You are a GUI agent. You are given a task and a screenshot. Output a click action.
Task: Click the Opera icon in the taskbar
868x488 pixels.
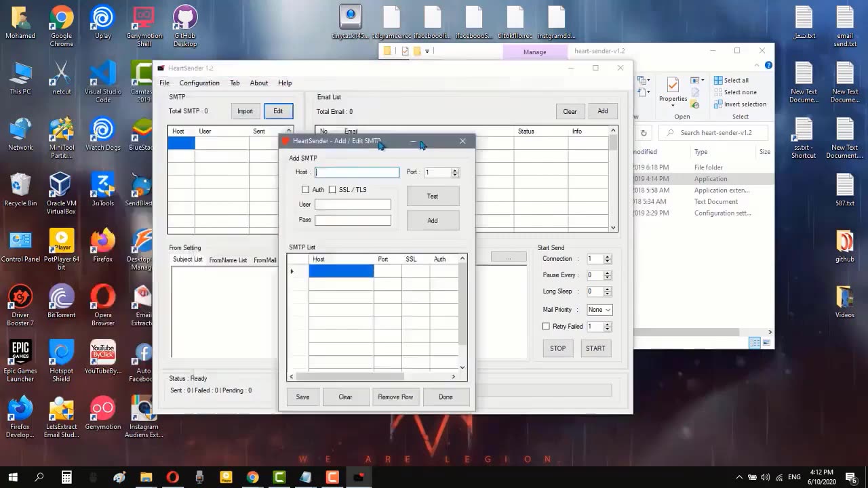tap(172, 477)
